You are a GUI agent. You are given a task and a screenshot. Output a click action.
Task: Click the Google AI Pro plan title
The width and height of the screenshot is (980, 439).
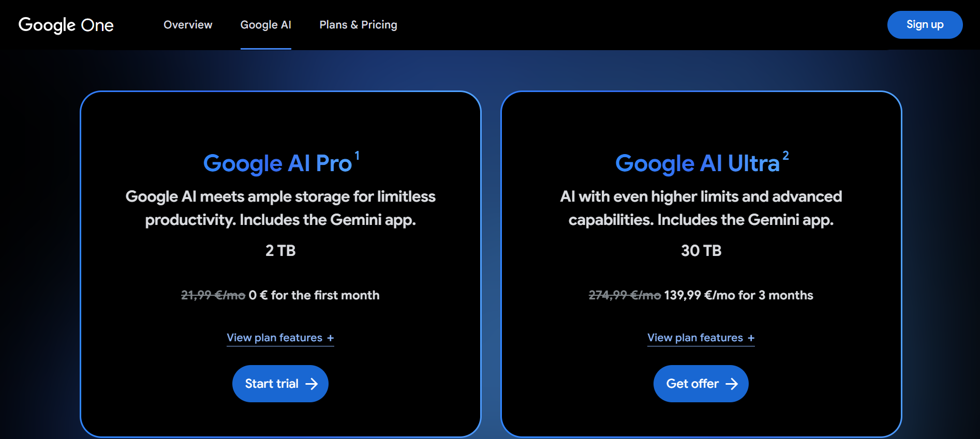click(x=278, y=163)
